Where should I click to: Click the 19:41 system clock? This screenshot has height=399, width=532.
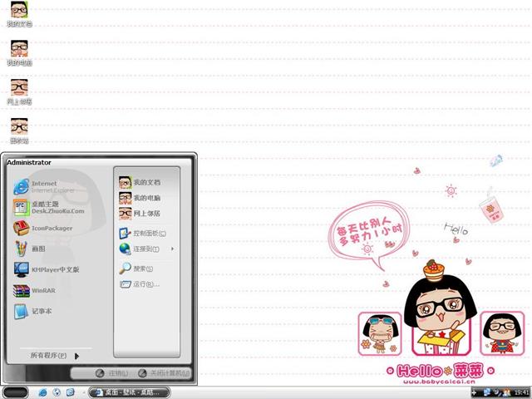521,392
